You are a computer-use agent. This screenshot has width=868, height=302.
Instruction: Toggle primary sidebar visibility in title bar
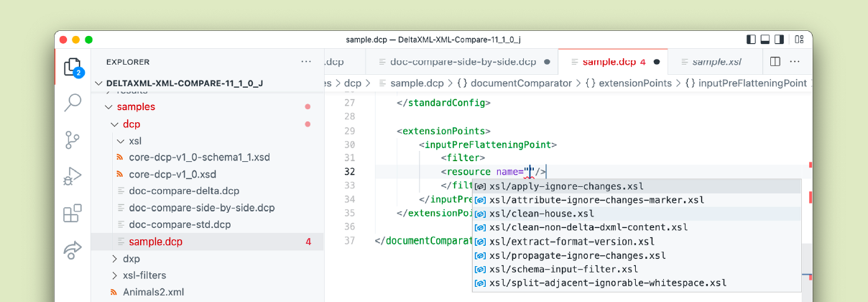751,40
